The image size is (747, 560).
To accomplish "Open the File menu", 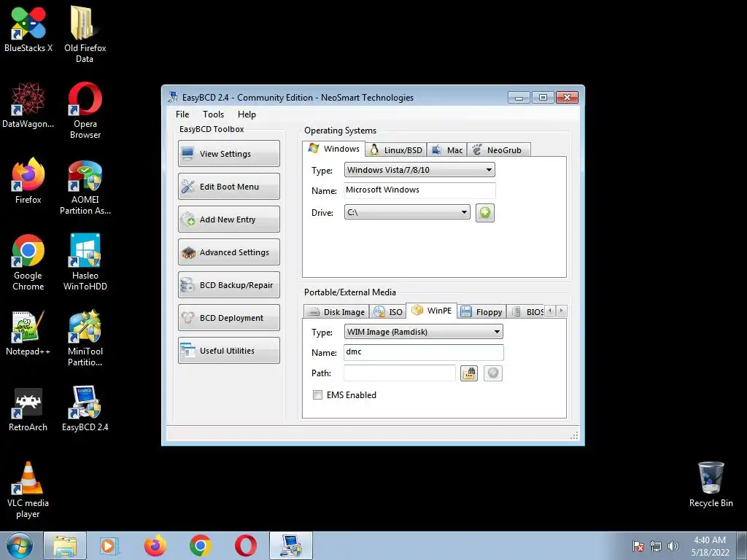I will [182, 114].
